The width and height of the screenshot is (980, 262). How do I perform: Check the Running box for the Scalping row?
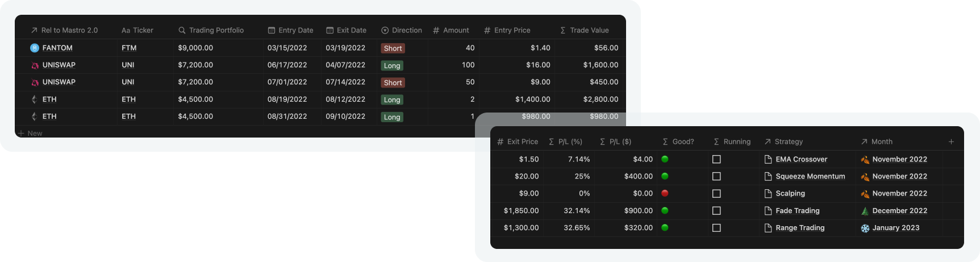(x=716, y=194)
